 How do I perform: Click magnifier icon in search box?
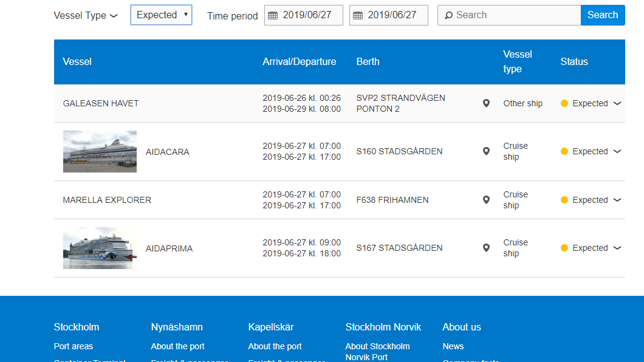(x=448, y=15)
